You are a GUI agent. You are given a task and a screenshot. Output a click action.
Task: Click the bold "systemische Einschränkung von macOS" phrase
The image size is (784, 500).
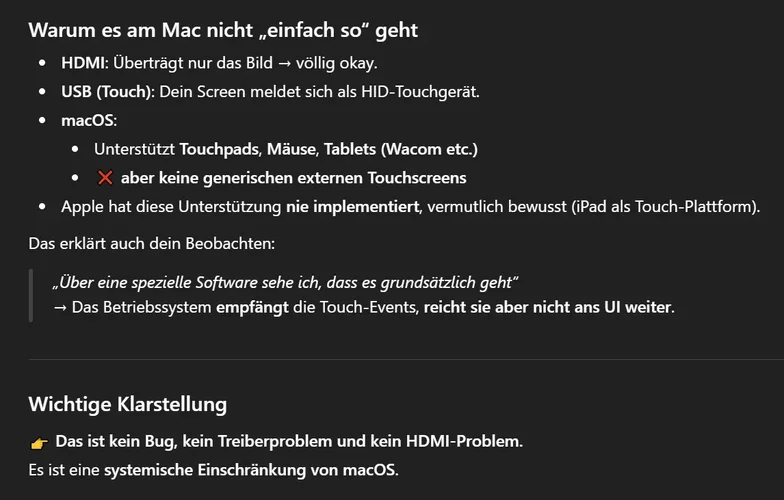tap(250, 469)
